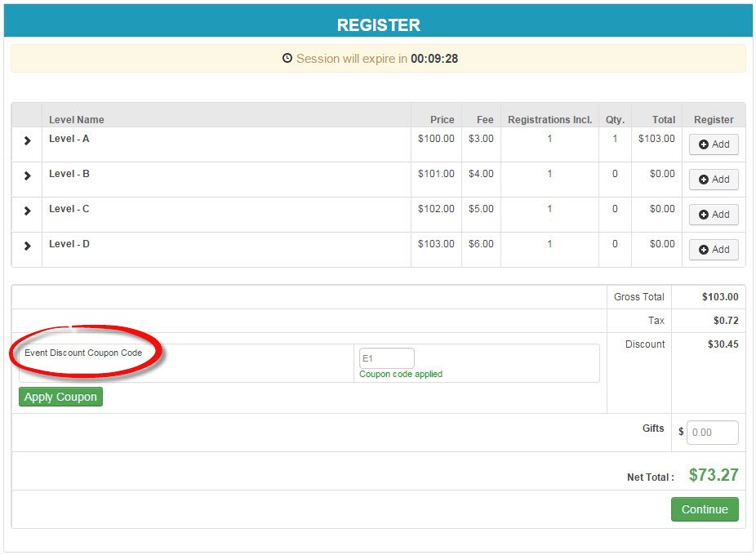Screen dimensions: 756x555
Task: Click the Registrations Incl. column header
Action: (x=549, y=120)
